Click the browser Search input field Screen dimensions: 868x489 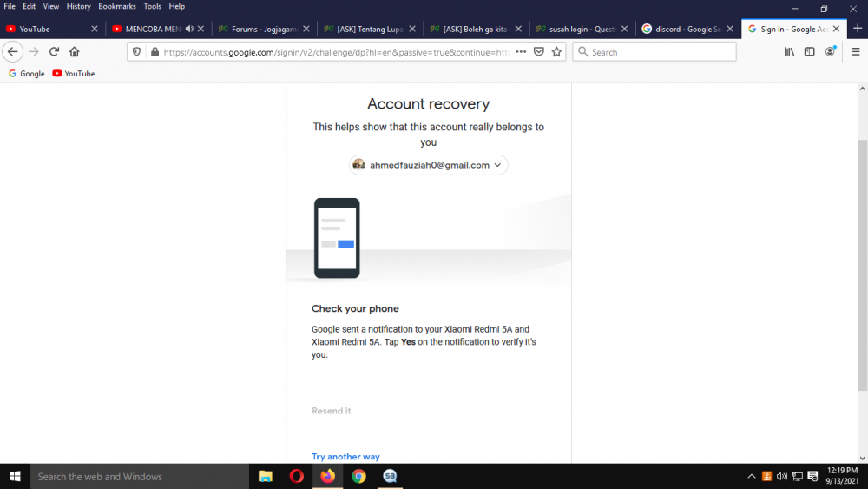click(654, 52)
